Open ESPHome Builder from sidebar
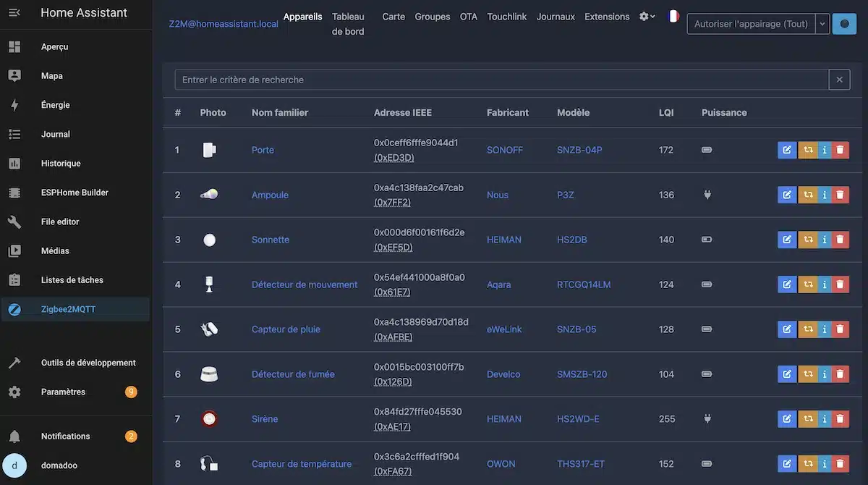The height and width of the screenshot is (485, 868). coord(75,193)
